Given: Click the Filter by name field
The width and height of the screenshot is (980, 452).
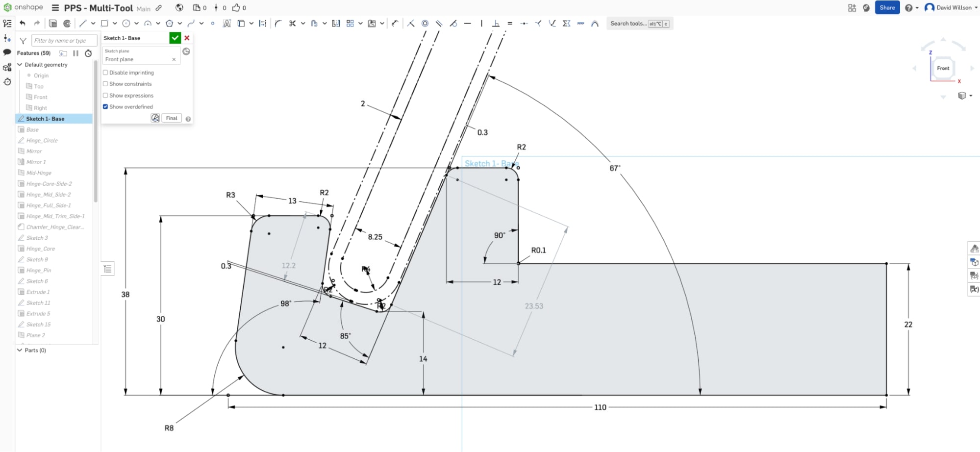Looking at the screenshot, I should 64,41.
